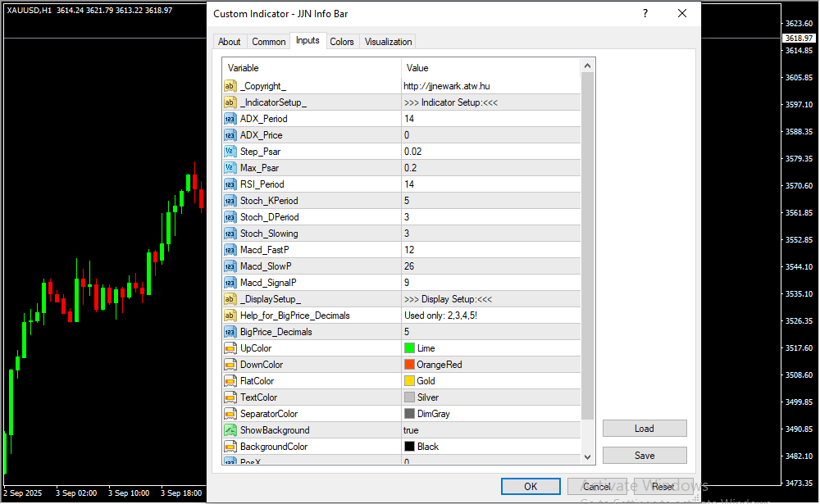The image size is (820, 504).
Task: Click the double-type icon beside Step_Psar
Action: (x=230, y=152)
